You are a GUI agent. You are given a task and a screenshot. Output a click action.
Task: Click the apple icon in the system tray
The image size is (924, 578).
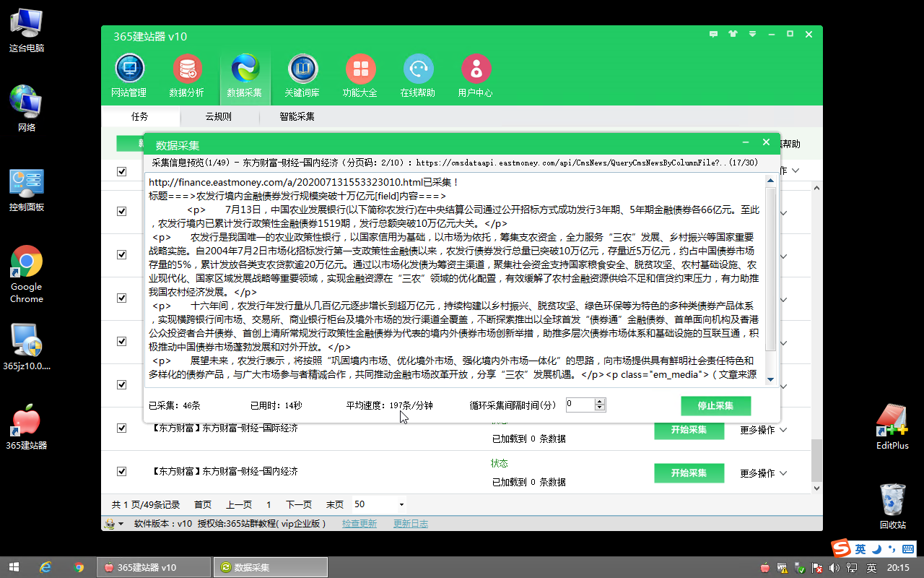[765, 568]
